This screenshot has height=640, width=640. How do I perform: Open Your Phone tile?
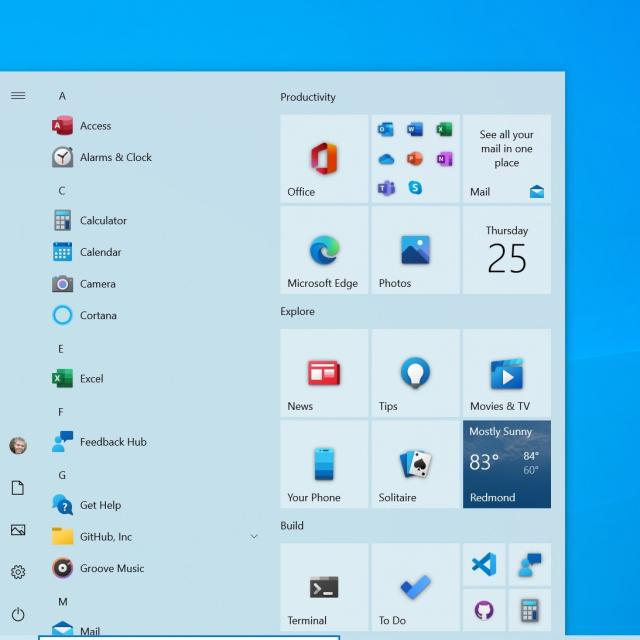pos(324,464)
